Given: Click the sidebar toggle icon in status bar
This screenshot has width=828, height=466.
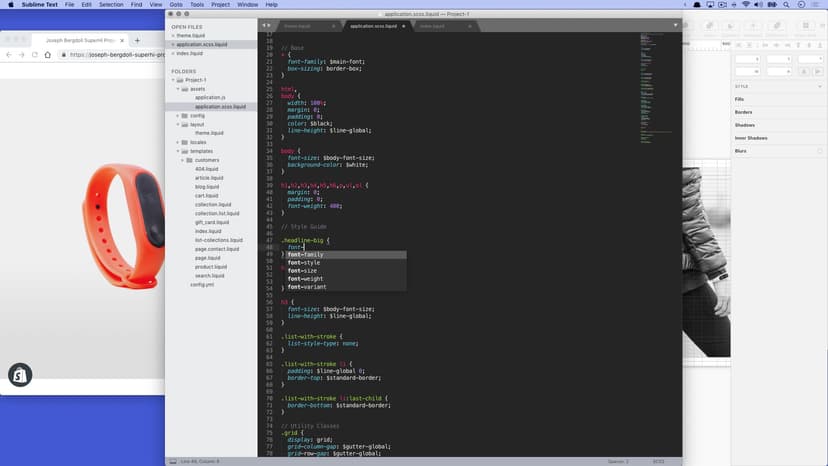Looking at the screenshot, I should pos(172,461).
